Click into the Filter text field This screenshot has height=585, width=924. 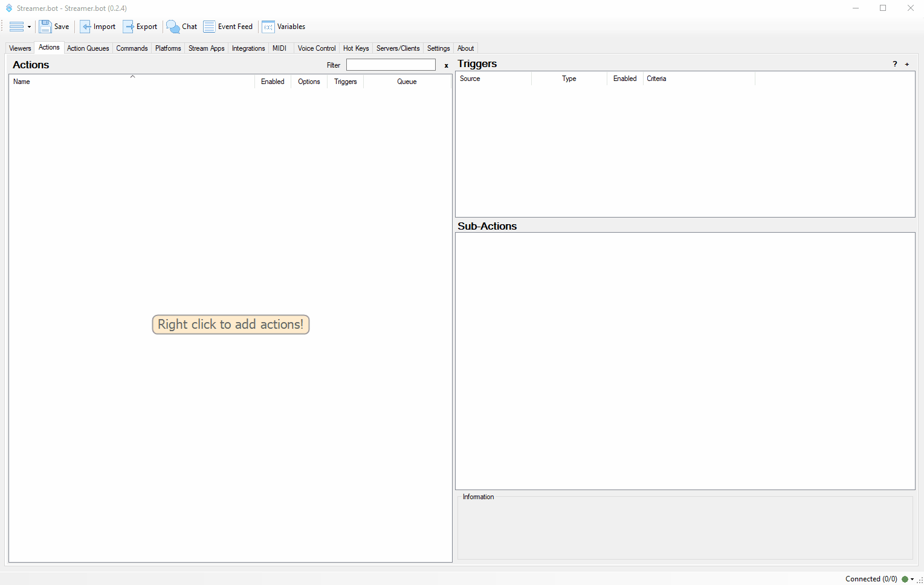pos(390,65)
